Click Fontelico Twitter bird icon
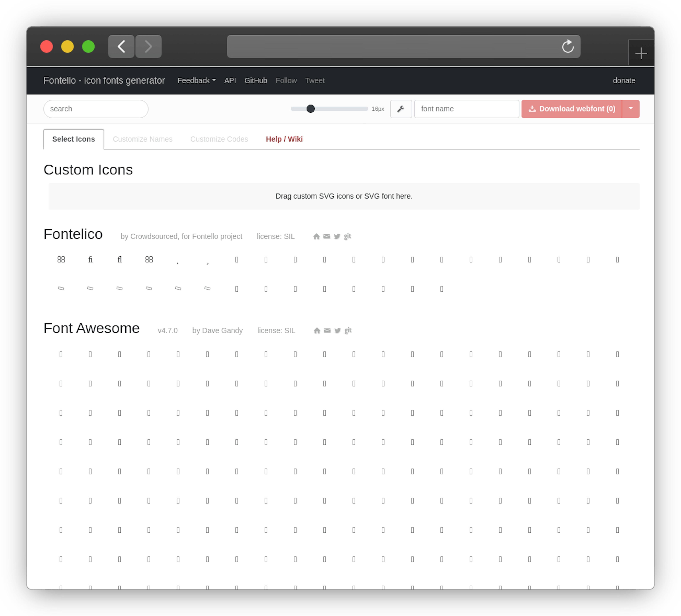681x616 pixels. click(x=337, y=236)
